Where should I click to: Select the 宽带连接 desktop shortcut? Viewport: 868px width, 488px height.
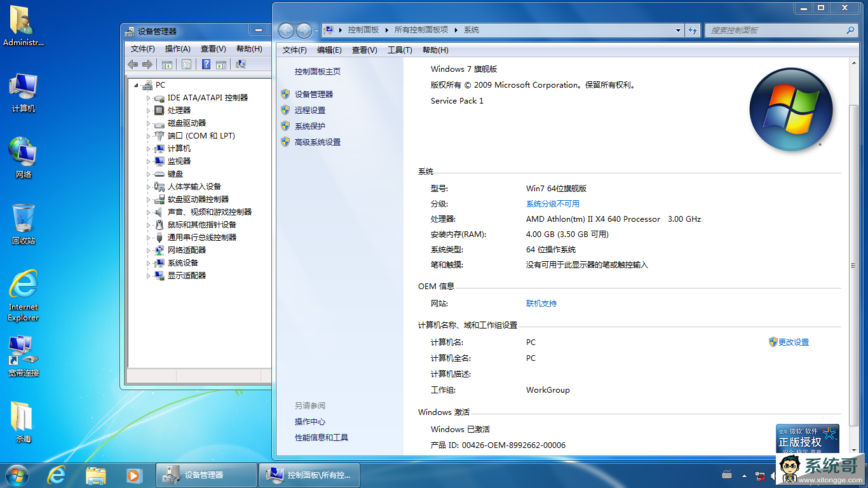click(24, 356)
